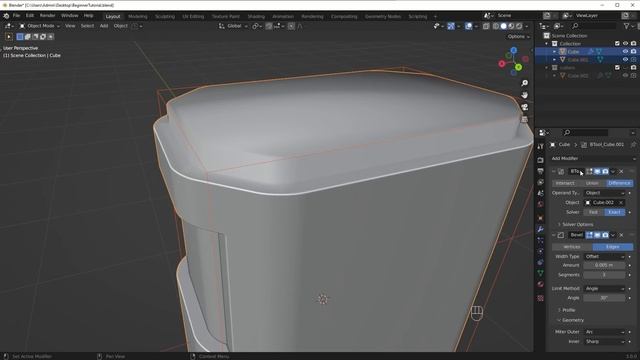The image size is (640, 360).
Task: Open the Material properties tab icon
Action: [x=540, y=284]
